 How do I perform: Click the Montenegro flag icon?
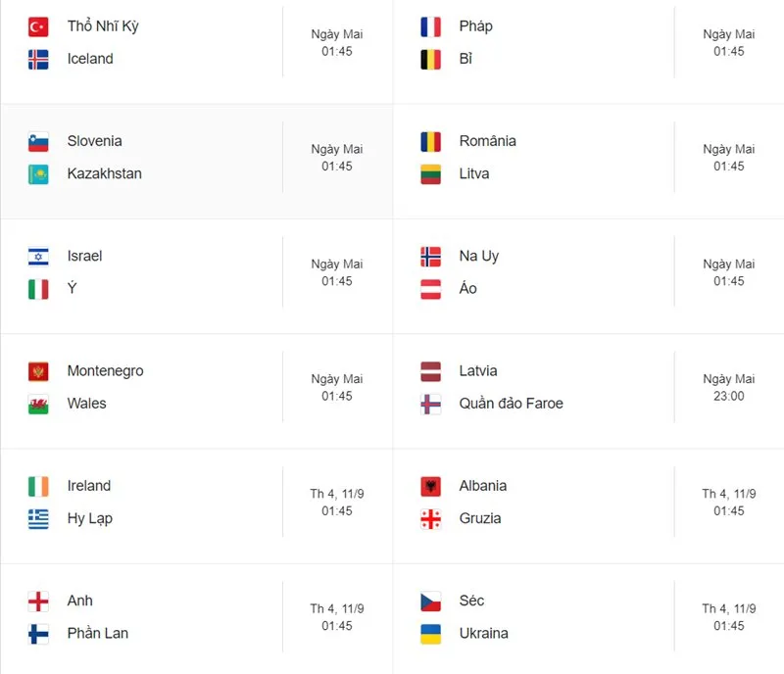[x=38, y=372]
